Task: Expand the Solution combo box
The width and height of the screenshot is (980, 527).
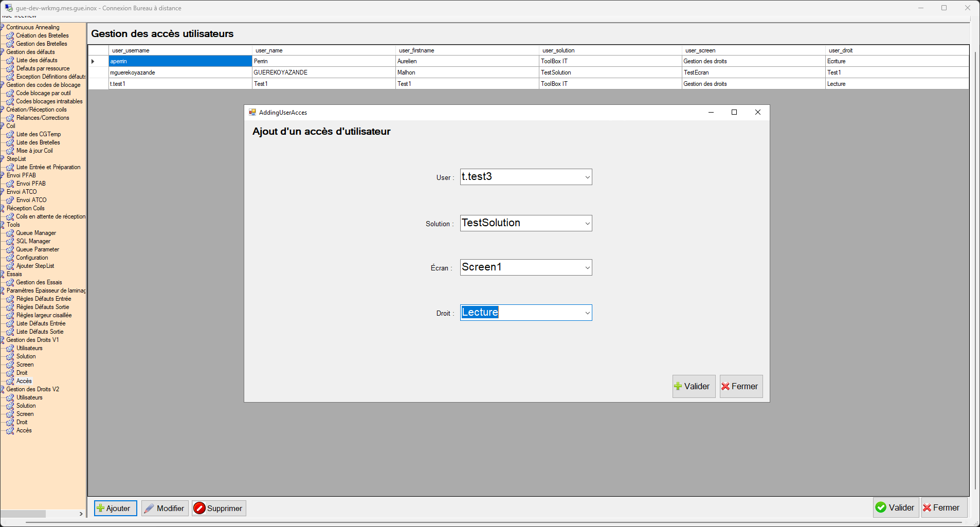Action: [587, 224]
